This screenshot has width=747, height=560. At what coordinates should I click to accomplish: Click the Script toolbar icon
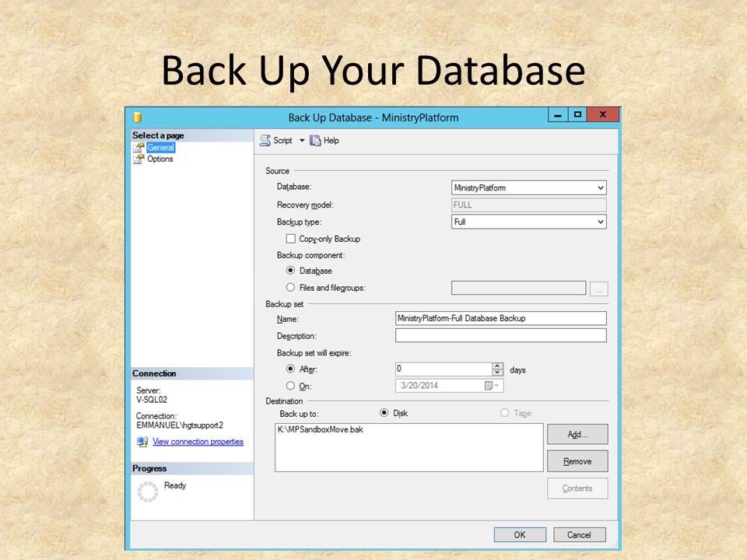(x=265, y=141)
